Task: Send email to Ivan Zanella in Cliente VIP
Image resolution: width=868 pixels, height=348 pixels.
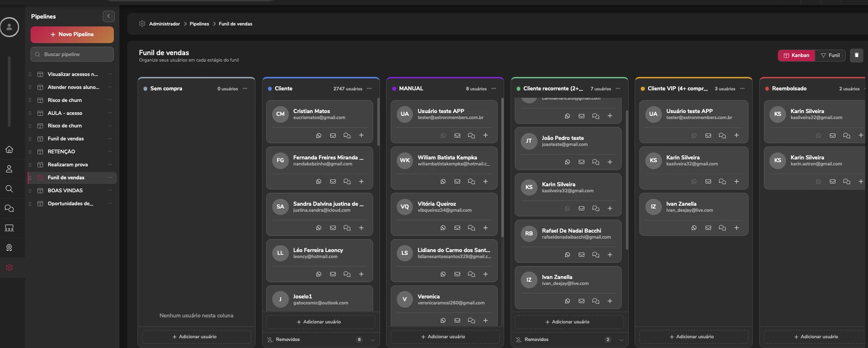Action: click(x=708, y=228)
